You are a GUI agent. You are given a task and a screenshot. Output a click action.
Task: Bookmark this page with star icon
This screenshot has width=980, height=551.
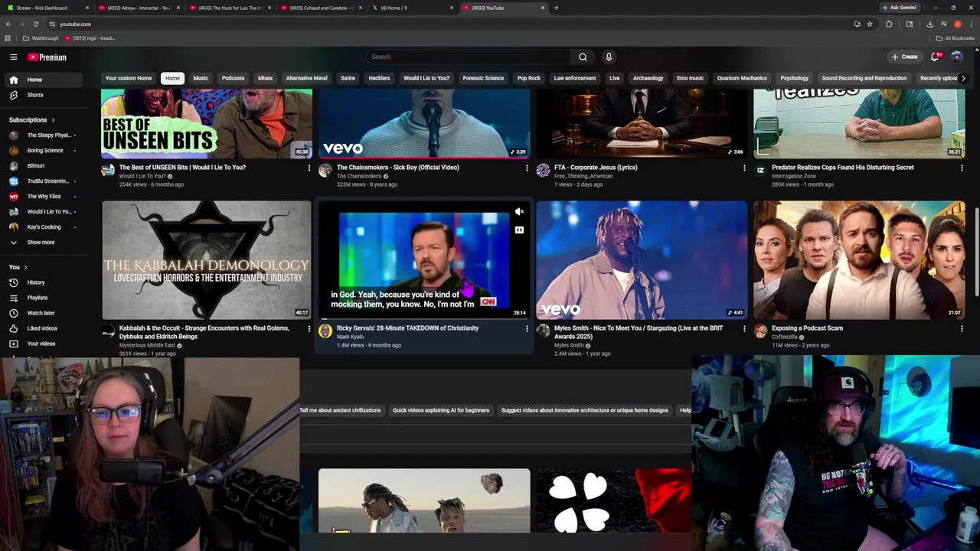tap(870, 24)
